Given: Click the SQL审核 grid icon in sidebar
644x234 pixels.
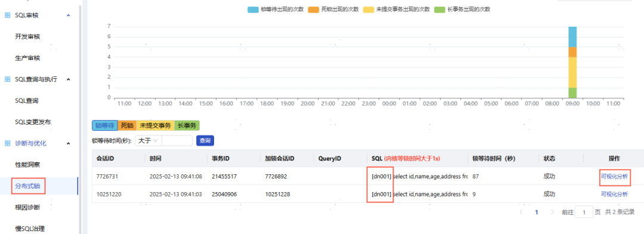Looking at the screenshot, I should tap(7, 15).
